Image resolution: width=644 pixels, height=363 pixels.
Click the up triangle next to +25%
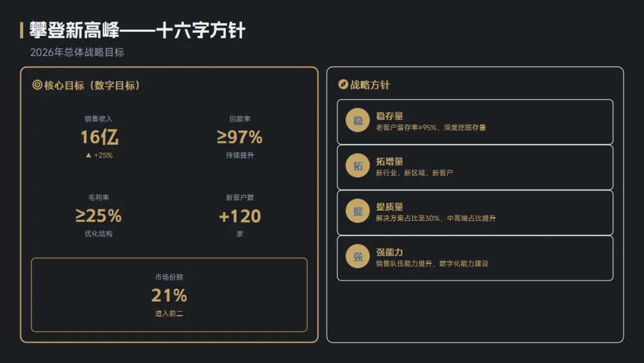[89, 155]
